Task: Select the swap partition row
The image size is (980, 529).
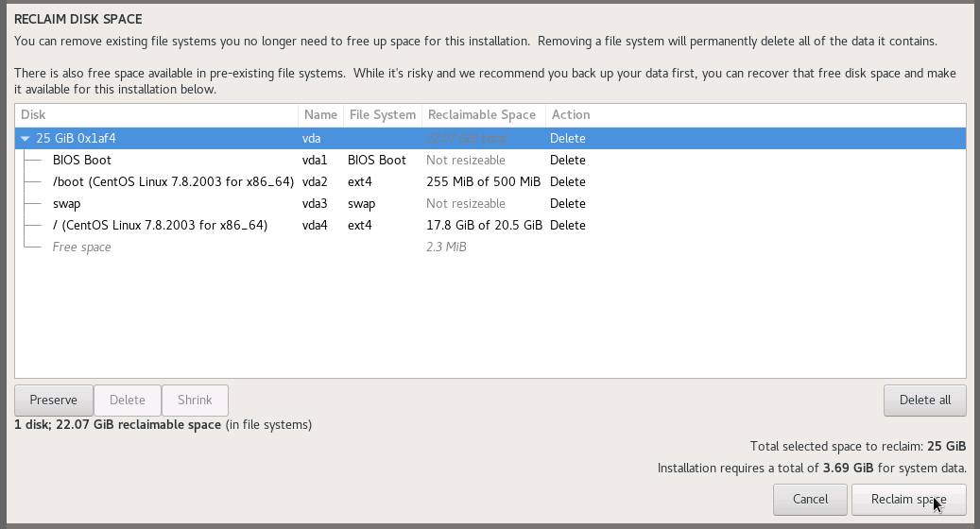Action: 68,204
